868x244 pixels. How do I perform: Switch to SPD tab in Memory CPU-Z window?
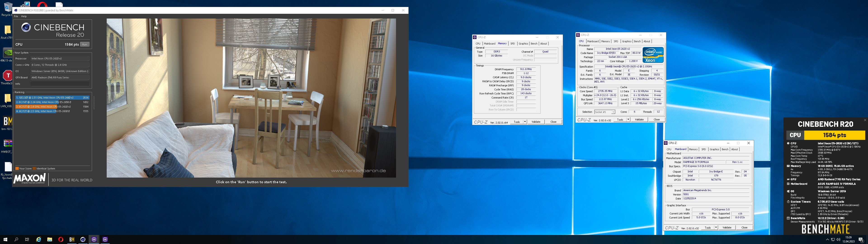[512, 43]
